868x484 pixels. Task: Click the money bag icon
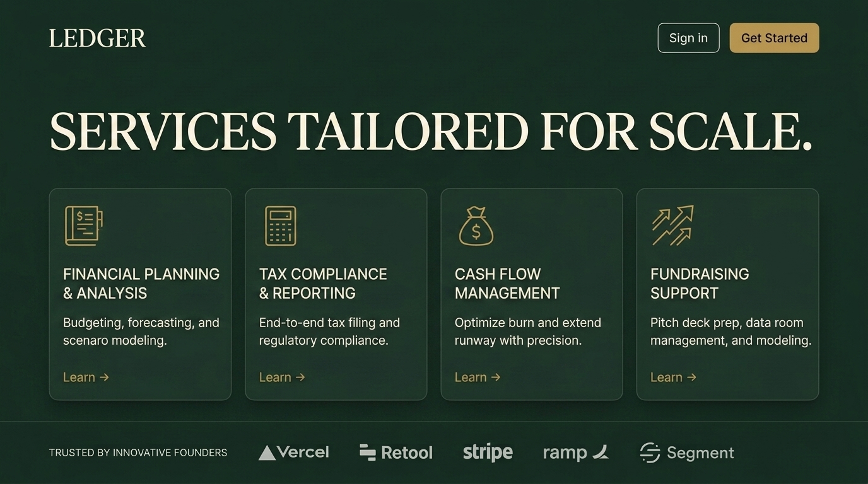click(x=476, y=226)
